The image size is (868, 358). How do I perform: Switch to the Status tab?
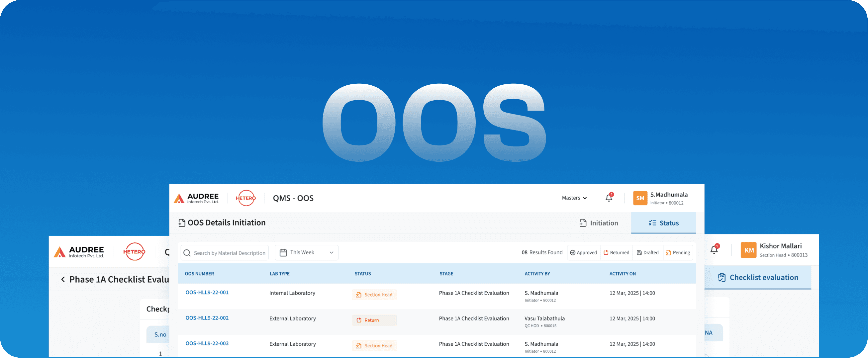(x=663, y=223)
